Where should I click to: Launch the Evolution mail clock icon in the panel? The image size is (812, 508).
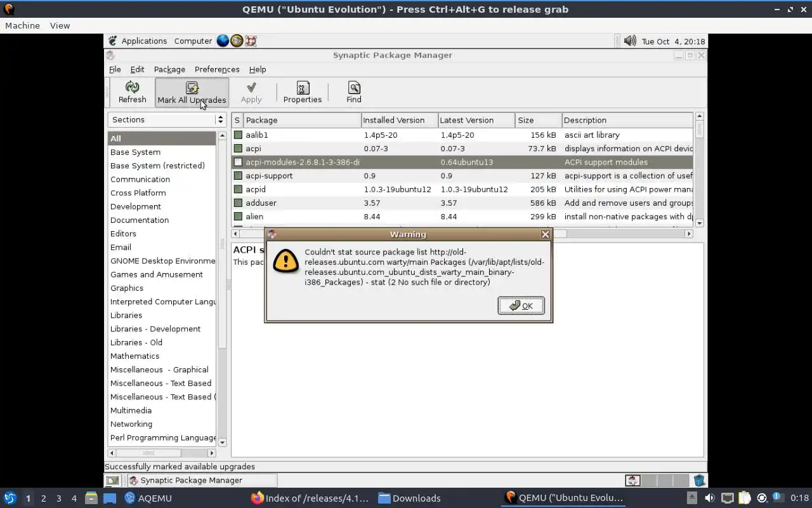point(237,41)
